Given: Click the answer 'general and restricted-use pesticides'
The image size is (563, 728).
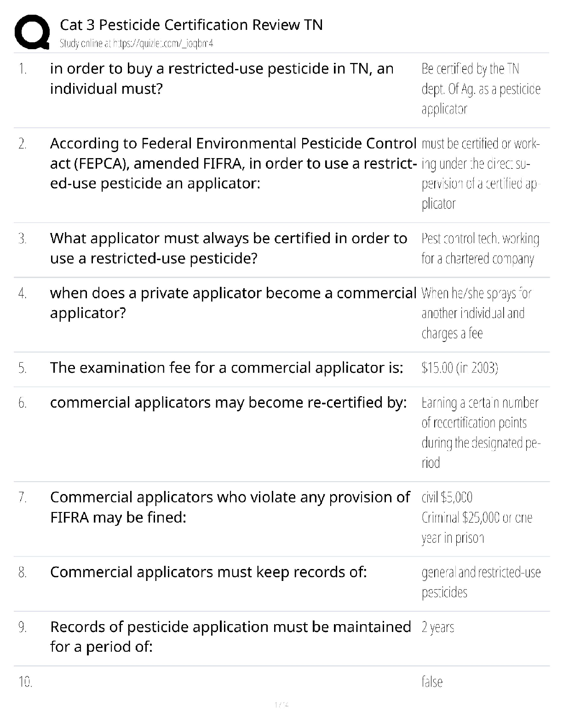Looking at the screenshot, I should point(481,582).
